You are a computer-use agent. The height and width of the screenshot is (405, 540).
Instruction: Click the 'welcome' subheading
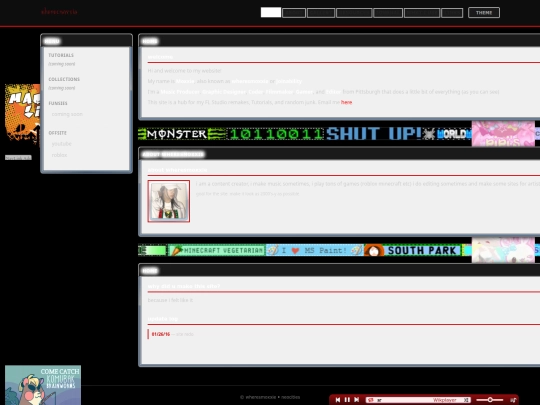(x=160, y=57)
